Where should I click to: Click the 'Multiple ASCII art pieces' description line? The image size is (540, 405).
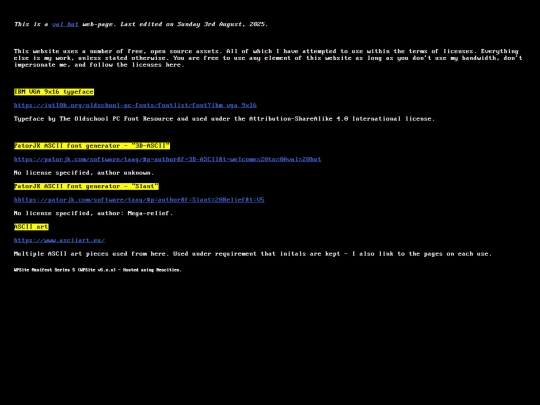click(x=252, y=254)
